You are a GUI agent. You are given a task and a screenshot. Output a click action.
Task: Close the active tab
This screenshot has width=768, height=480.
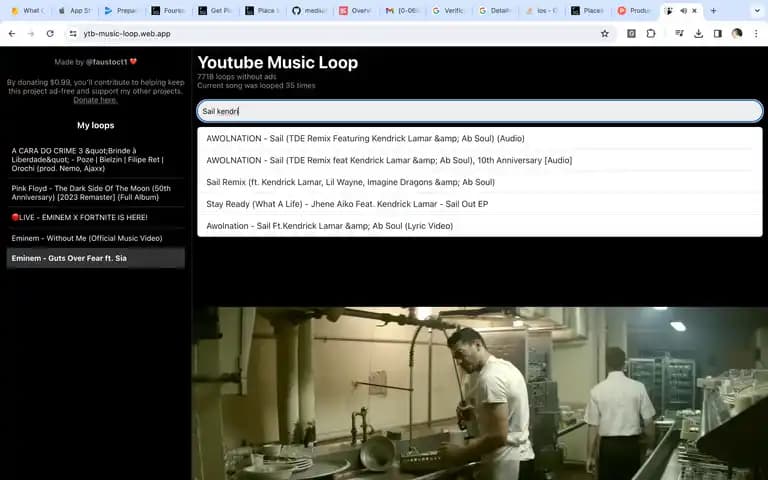(x=694, y=10)
